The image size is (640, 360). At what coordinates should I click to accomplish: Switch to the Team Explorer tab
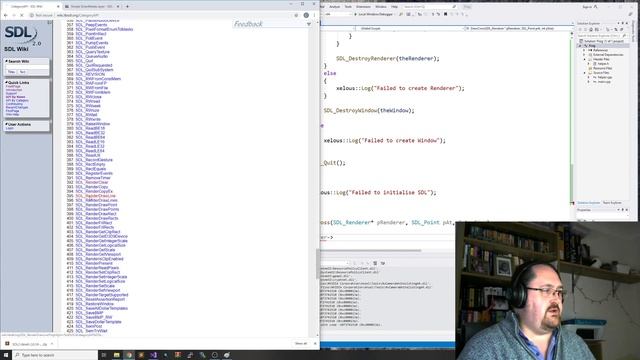point(612,203)
